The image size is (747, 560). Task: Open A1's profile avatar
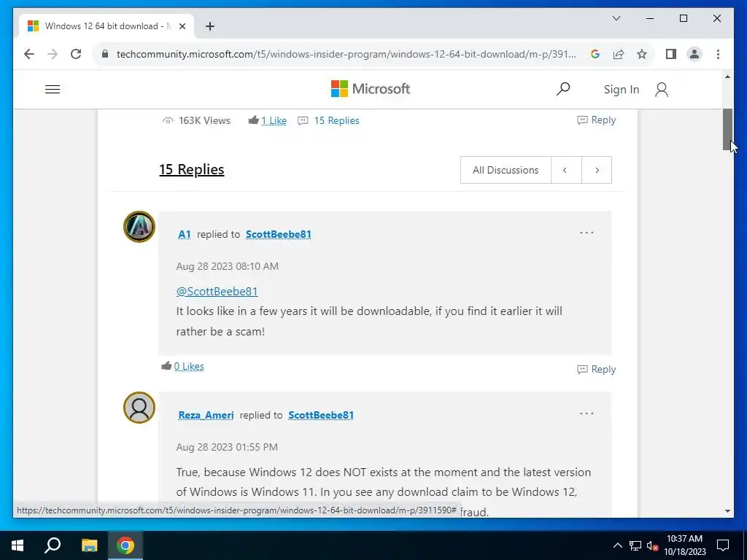click(139, 227)
